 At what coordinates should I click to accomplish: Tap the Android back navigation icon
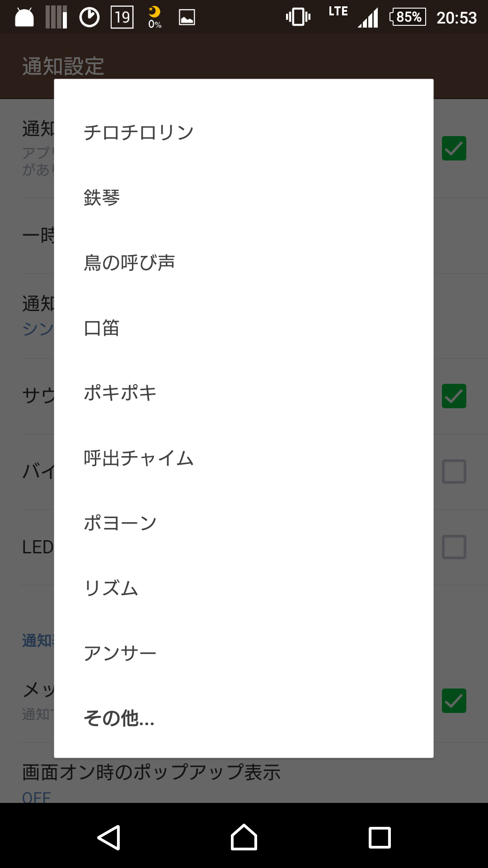click(109, 838)
